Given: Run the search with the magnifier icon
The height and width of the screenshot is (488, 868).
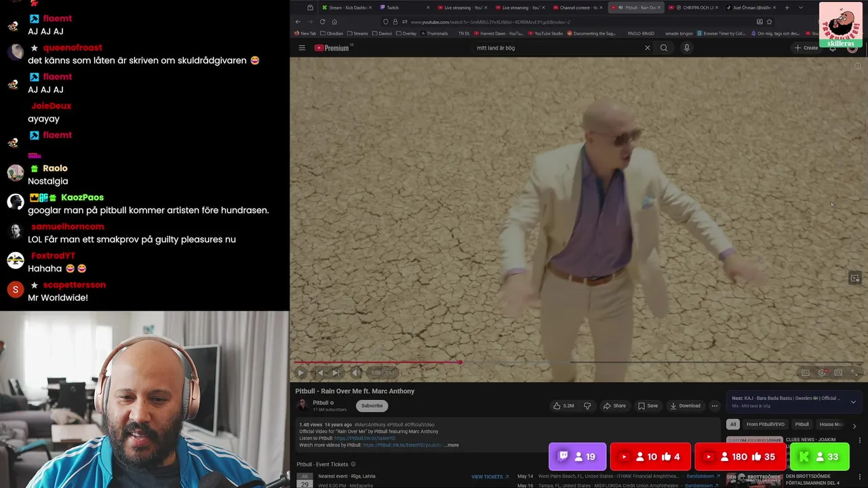Looking at the screenshot, I should pos(664,47).
